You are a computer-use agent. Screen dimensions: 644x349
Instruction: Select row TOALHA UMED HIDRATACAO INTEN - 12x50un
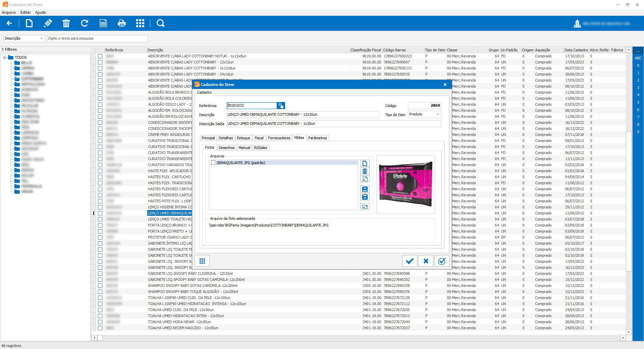(186, 316)
